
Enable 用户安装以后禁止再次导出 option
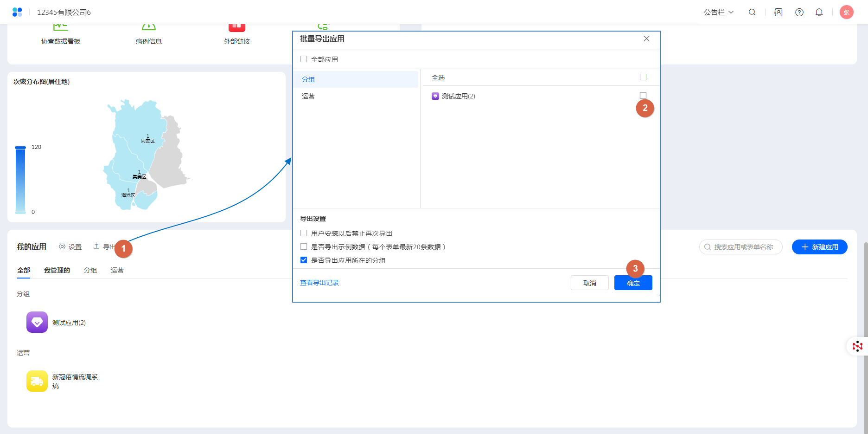[x=304, y=233]
